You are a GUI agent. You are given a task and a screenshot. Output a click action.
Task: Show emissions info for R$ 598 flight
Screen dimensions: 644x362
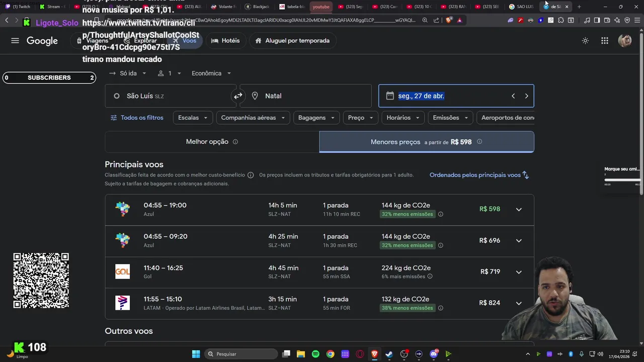point(440,214)
